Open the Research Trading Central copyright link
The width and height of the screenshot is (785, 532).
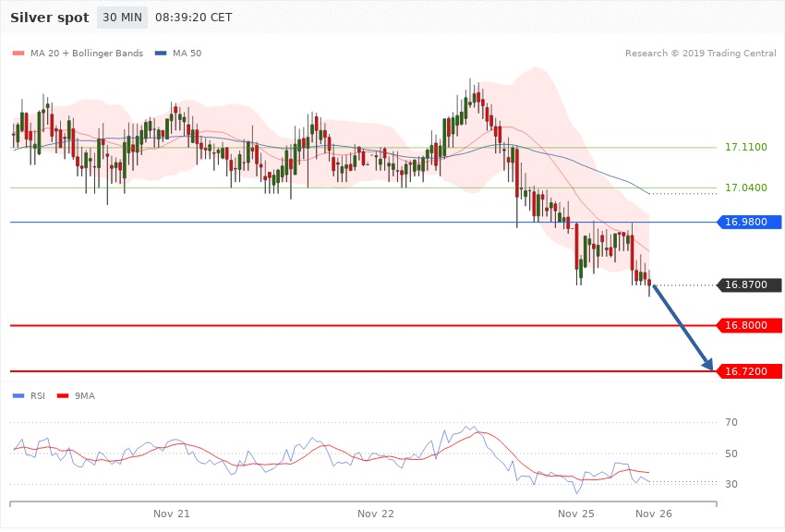point(700,54)
